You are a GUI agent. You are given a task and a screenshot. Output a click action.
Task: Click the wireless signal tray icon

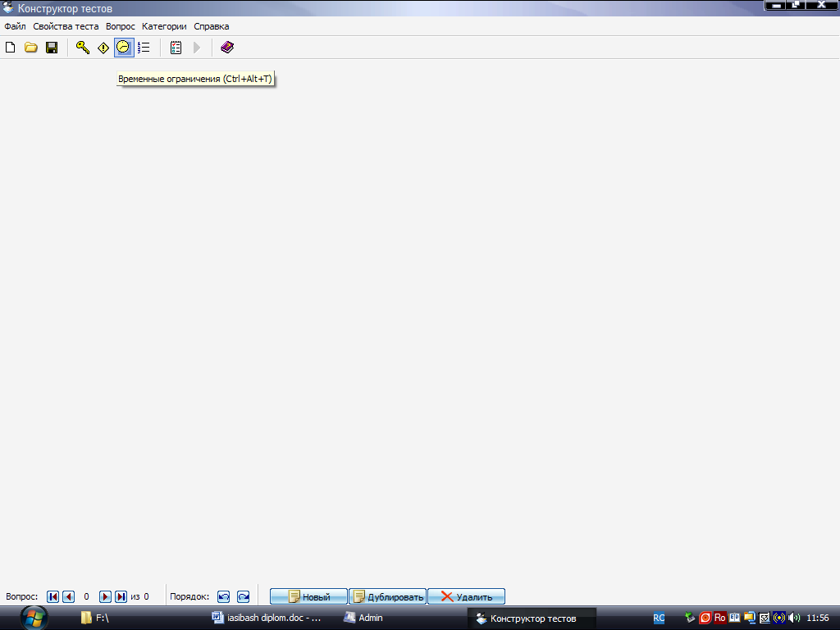tap(779, 618)
